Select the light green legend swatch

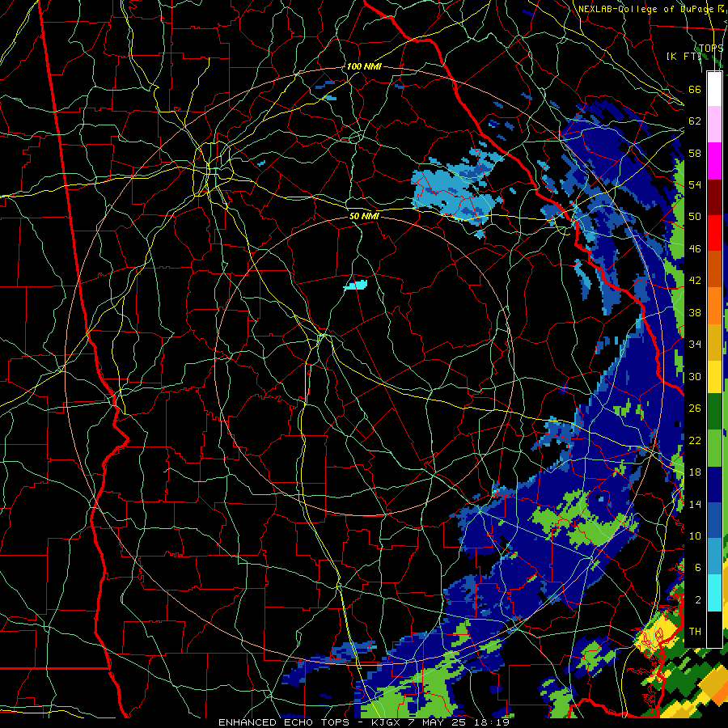[x=714, y=448]
